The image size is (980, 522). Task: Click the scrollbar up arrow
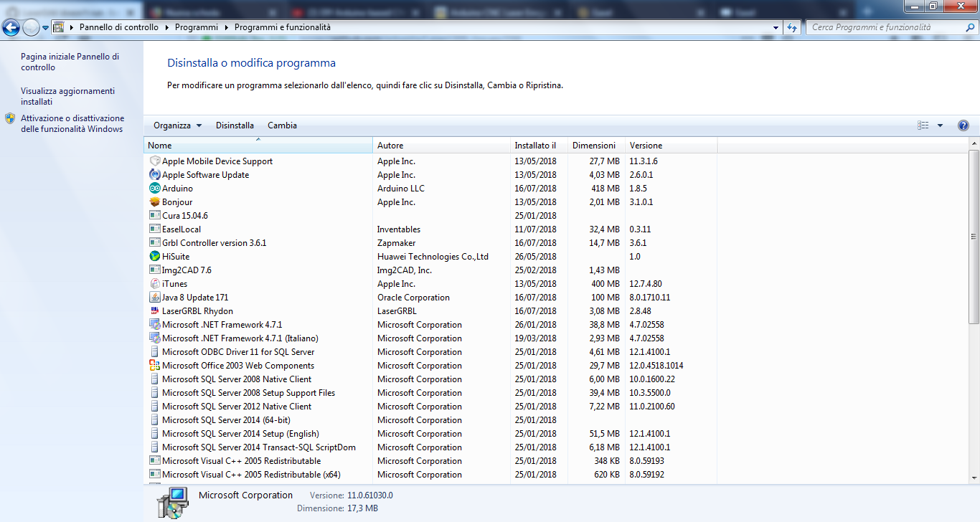(974, 144)
